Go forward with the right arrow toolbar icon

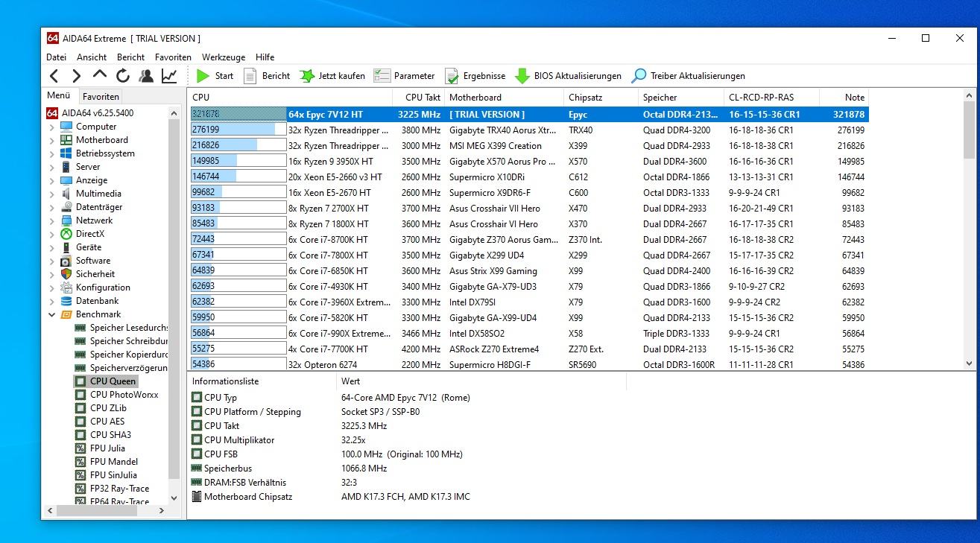pos(76,76)
